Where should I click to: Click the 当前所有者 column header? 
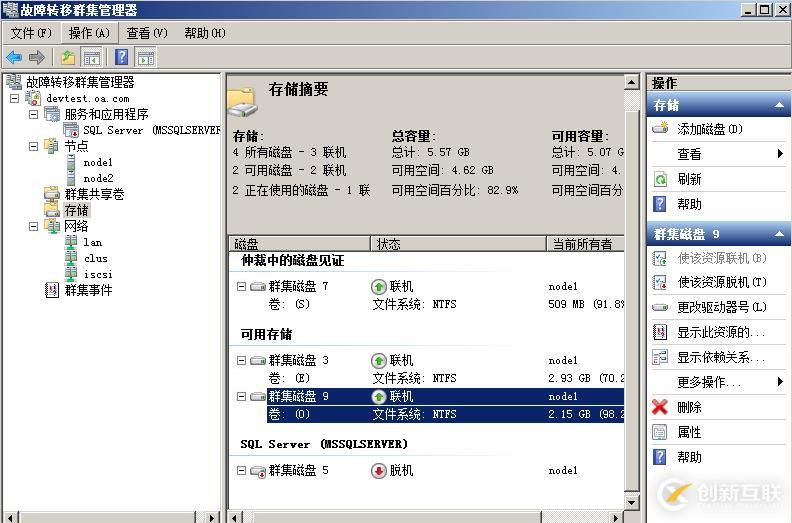585,244
